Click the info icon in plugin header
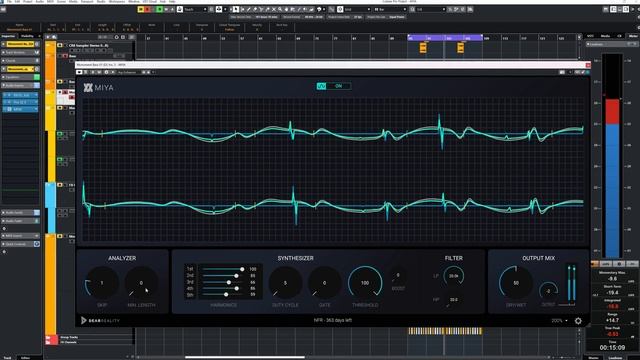 106,72
